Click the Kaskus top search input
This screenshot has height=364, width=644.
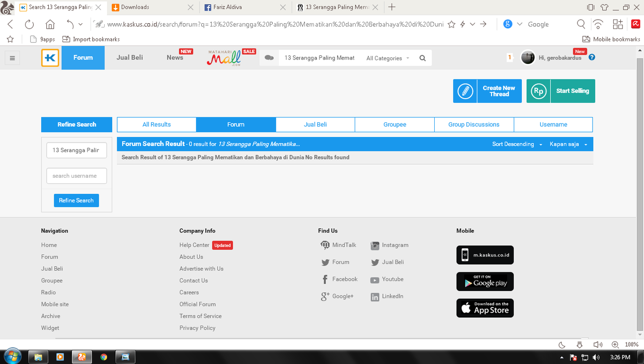coord(319,58)
